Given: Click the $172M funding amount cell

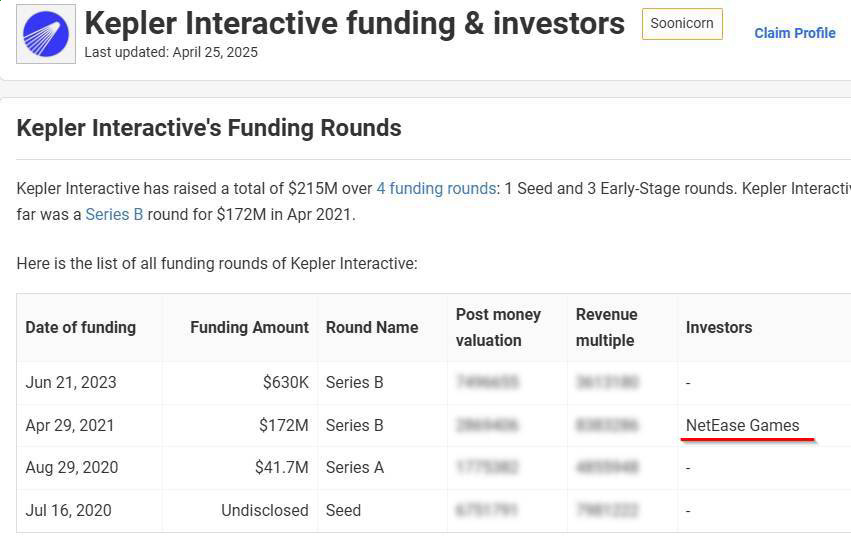Looking at the screenshot, I should [283, 425].
